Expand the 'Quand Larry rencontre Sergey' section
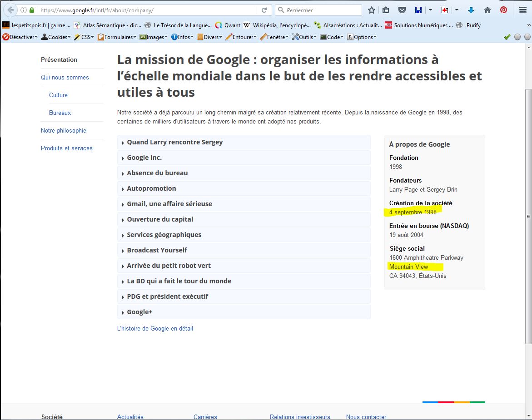 (174, 142)
